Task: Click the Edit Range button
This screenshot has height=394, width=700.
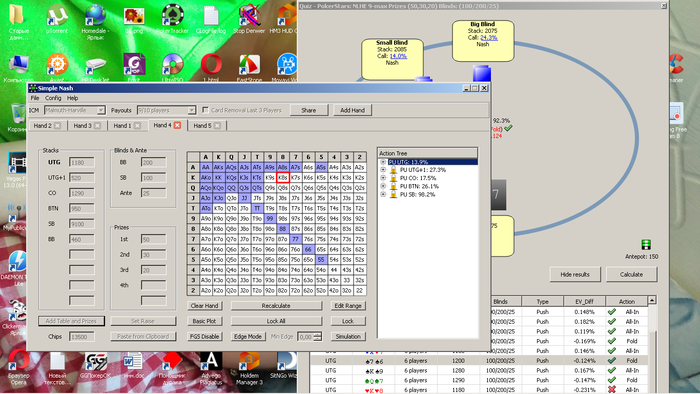Action: pos(348,306)
